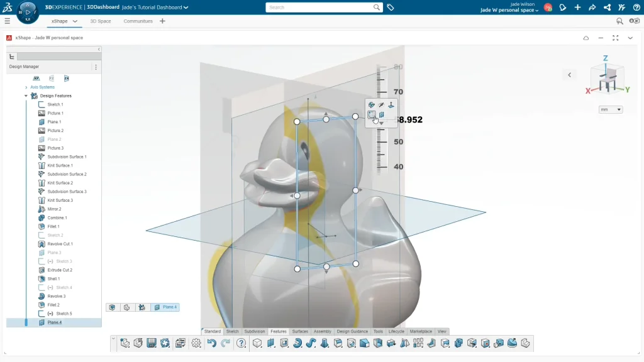Select the S-curve Sweep feature icon

311,343
